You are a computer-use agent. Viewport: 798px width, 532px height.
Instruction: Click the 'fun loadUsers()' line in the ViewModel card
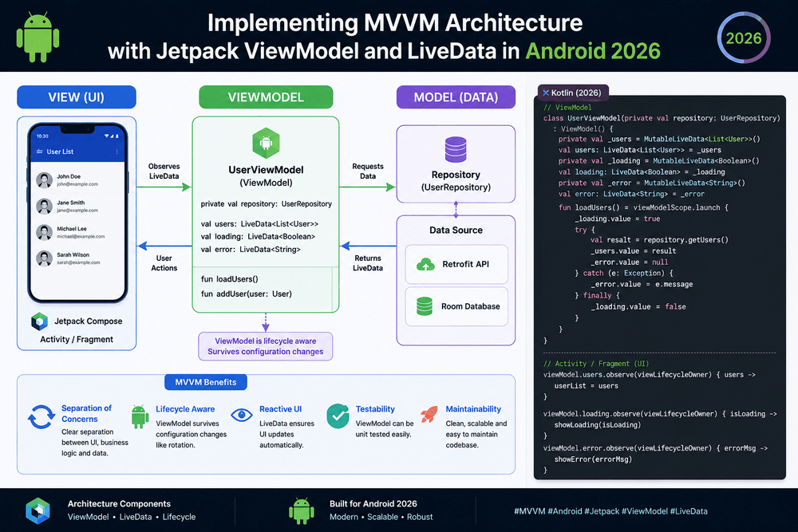[230, 279]
